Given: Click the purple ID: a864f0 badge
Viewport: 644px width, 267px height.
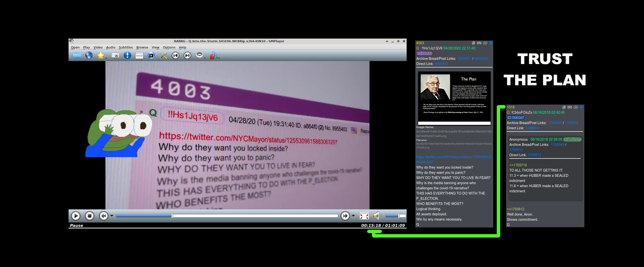Looking at the screenshot, I should click(424, 53).
